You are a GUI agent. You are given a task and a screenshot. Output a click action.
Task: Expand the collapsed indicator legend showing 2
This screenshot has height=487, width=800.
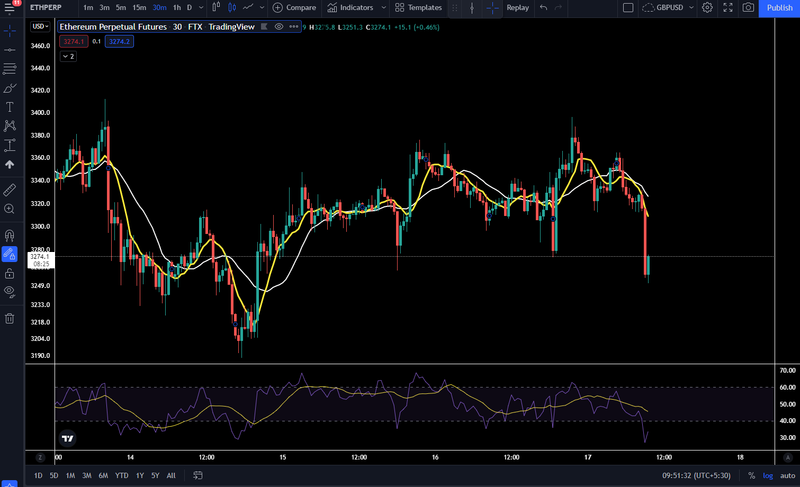click(68, 56)
